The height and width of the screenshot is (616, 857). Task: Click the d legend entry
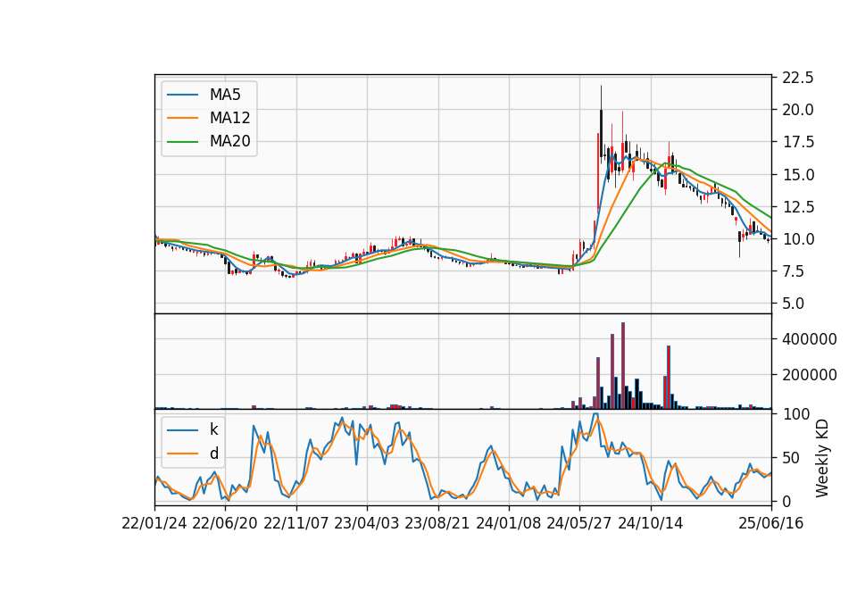tap(193, 454)
